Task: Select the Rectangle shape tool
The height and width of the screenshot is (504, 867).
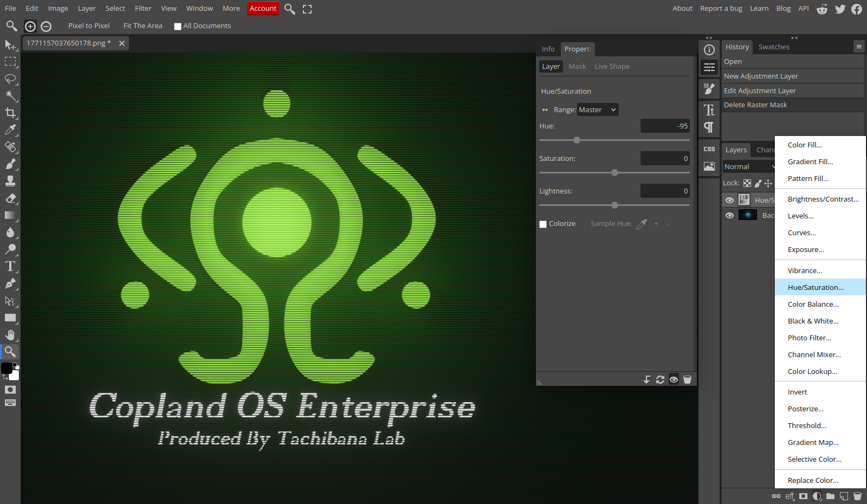Action: tap(10, 318)
